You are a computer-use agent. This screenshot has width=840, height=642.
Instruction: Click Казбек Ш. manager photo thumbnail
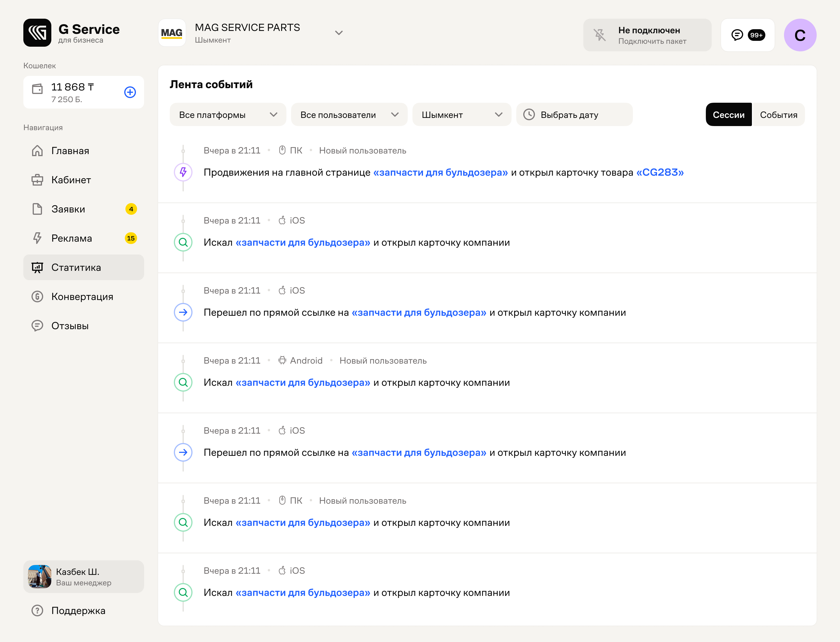[40, 577]
